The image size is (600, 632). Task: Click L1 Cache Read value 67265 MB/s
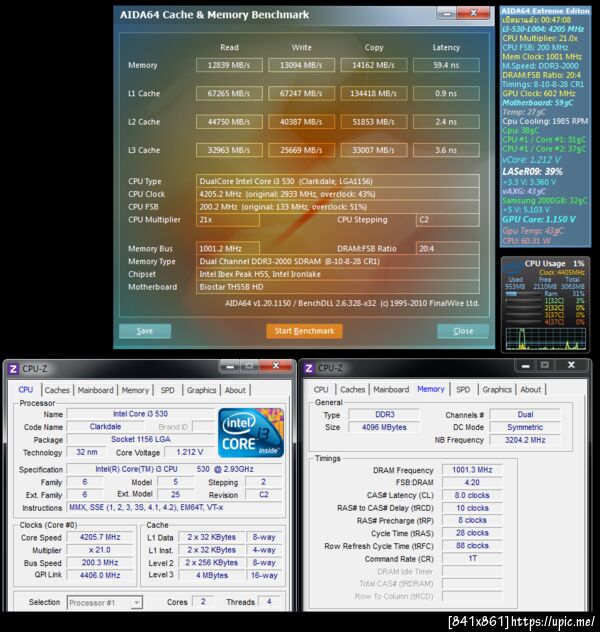tap(229, 94)
